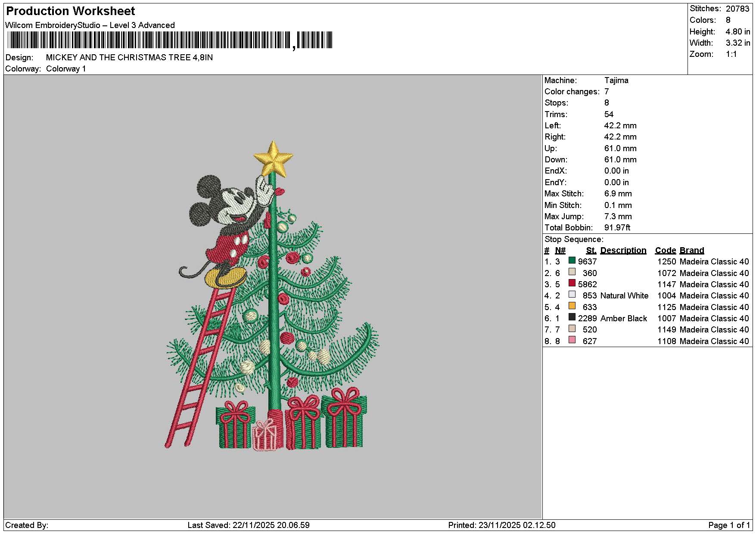
Task: Pick the red swatch for thread code 1147
Action: 572,283
